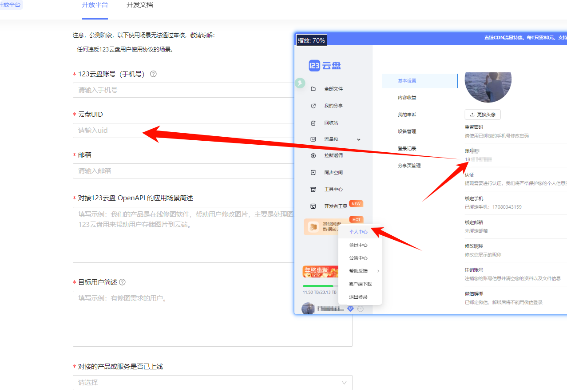Click help icon beside 123云盘账号(手机号) label
The height and width of the screenshot is (392, 567).
click(x=153, y=74)
